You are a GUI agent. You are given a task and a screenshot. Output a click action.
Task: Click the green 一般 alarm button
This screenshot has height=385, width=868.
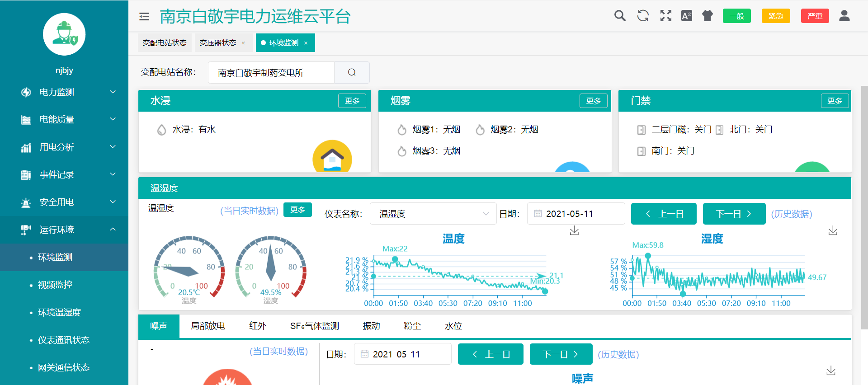point(737,16)
